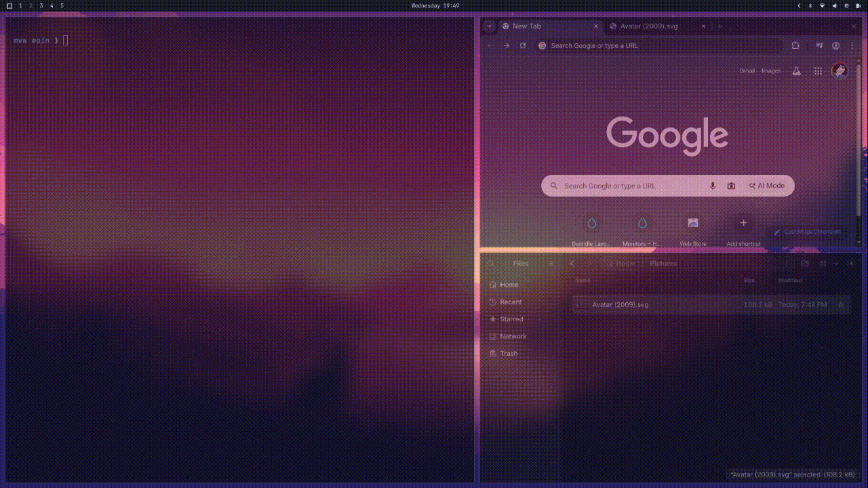Switch to workspace 4 in top bar
The height and width of the screenshot is (488, 868).
click(52, 5)
